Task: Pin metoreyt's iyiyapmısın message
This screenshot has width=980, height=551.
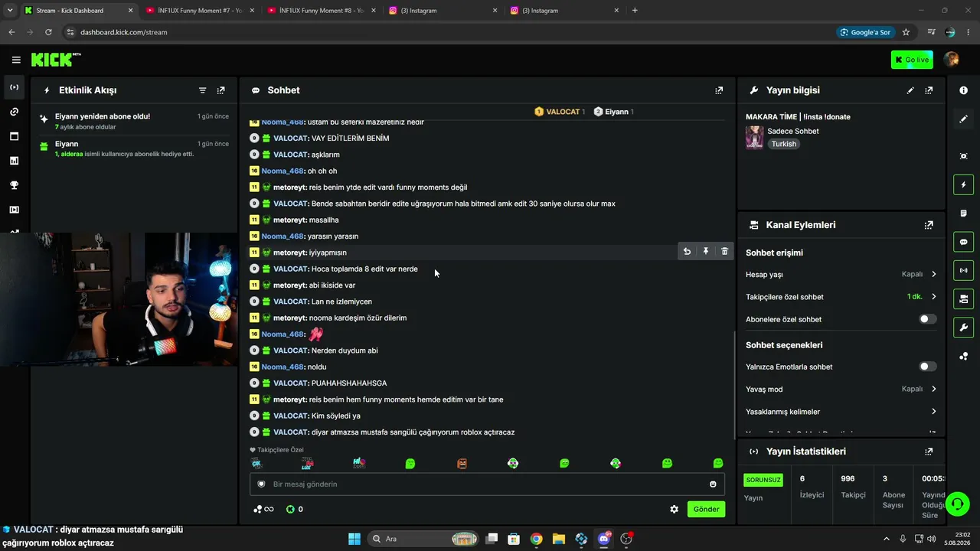Action: (x=706, y=252)
